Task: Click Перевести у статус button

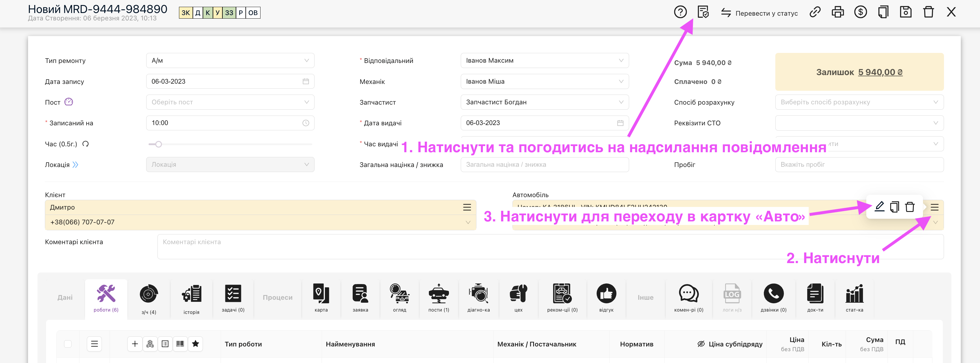Action: point(759,13)
